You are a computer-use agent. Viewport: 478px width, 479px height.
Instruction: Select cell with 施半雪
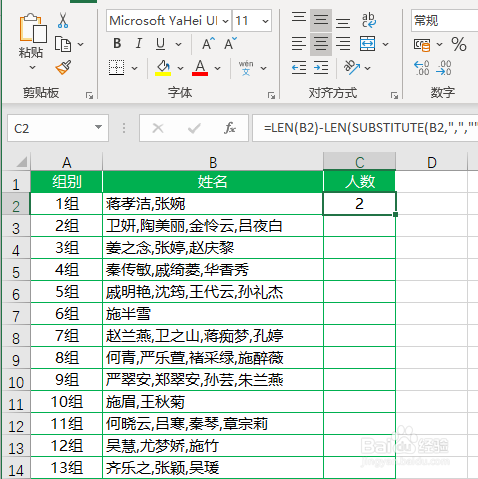[213, 314]
